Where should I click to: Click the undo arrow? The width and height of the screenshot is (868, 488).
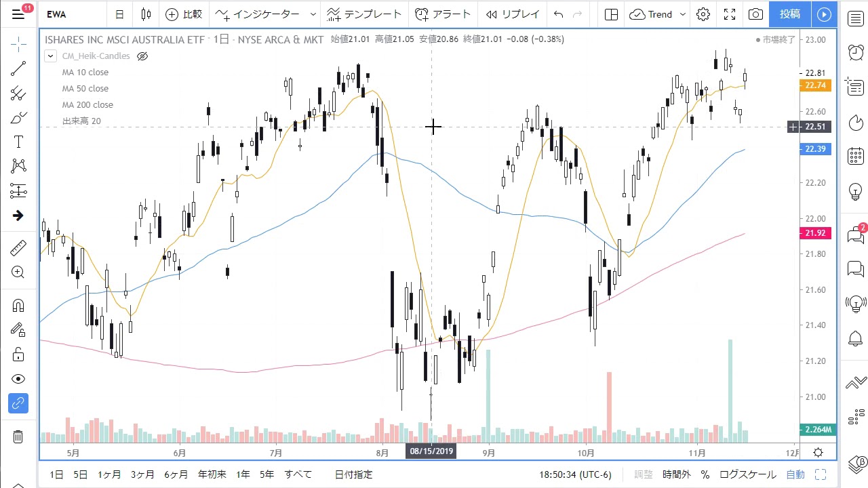(x=558, y=14)
